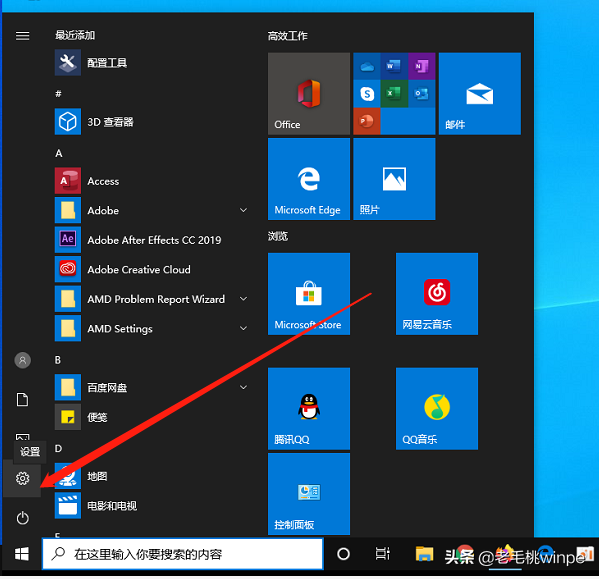Viewport: 599px width, 579px height.
Task: Jump via the letter B header
Action: tap(58, 360)
